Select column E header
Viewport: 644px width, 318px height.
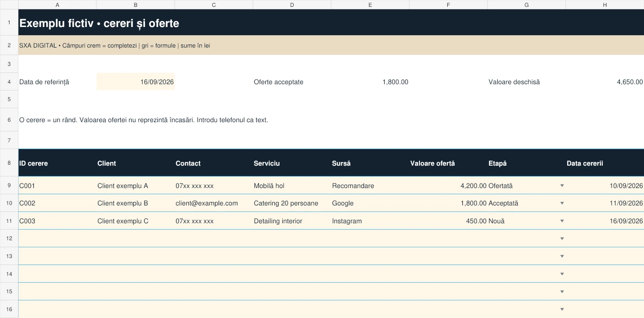point(370,5)
